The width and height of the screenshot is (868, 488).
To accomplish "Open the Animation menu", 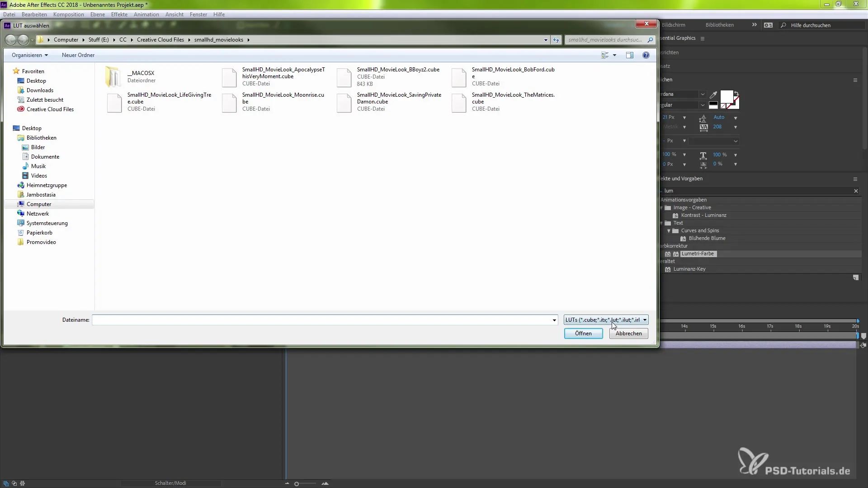I will tap(146, 14).
